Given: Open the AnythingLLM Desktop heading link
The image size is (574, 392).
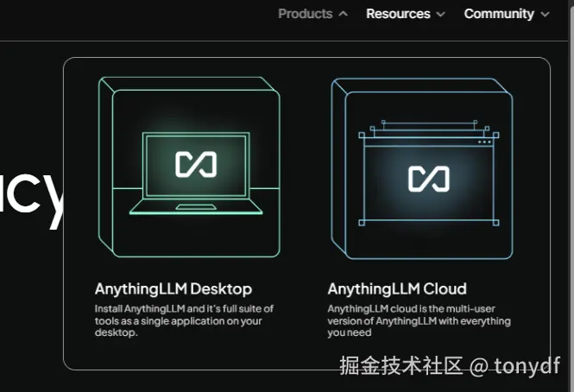Looking at the screenshot, I should (173, 289).
